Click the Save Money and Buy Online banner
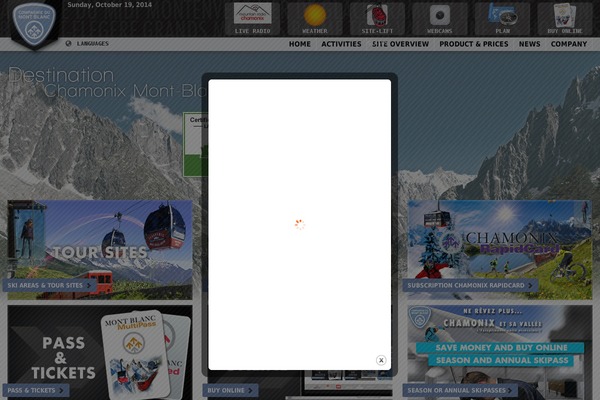 point(500,352)
